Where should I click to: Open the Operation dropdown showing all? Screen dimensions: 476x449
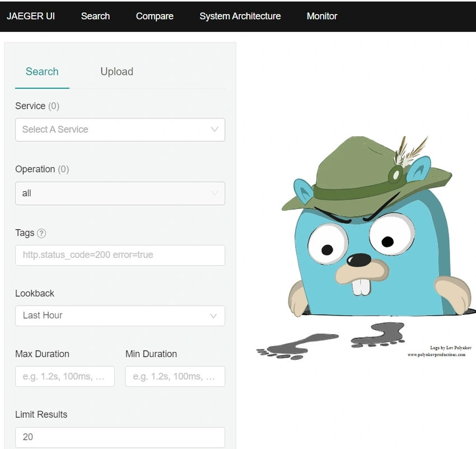click(x=120, y=193)
